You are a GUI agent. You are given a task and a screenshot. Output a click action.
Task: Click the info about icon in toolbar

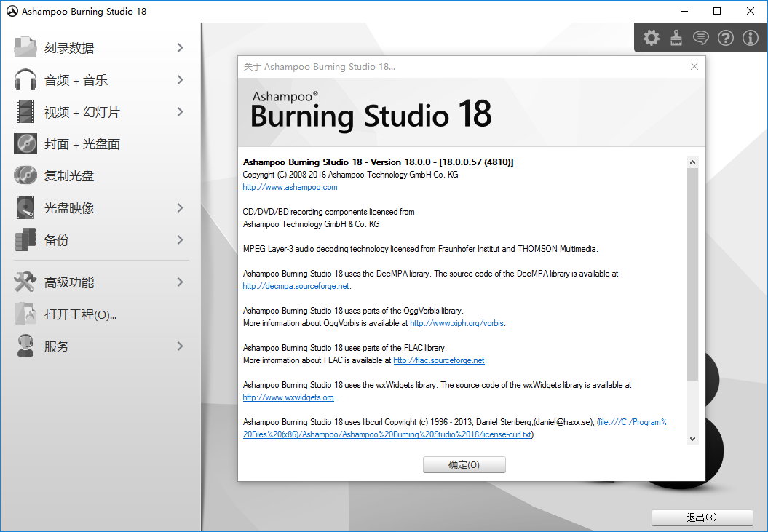click(751, 38)
